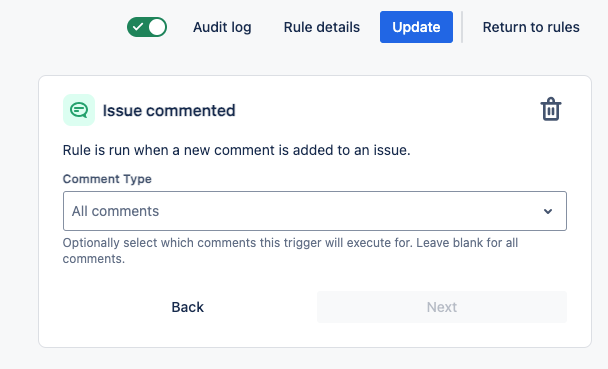This screenshot has width=608, height=369.
Task: Click the disabled Next button
Action: (x=442, y=307)
